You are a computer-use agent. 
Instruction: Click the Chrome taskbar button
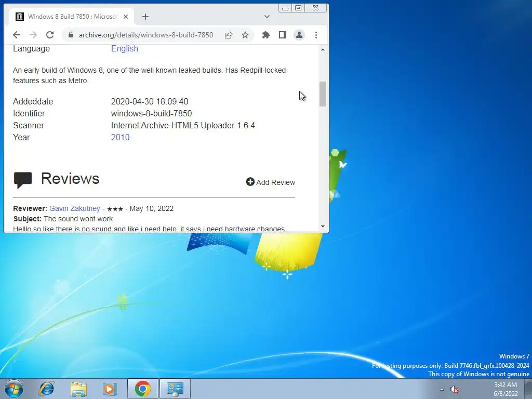pos(143,389)
